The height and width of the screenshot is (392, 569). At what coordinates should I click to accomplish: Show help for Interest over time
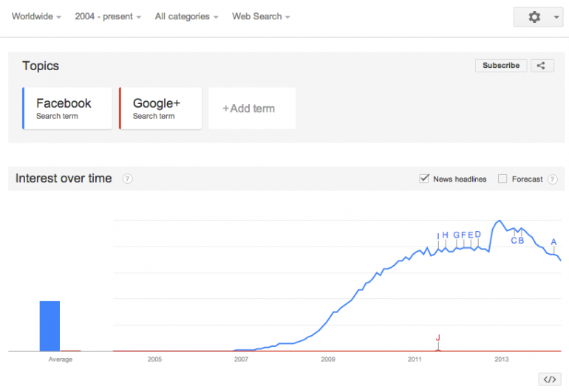point(127,179)
